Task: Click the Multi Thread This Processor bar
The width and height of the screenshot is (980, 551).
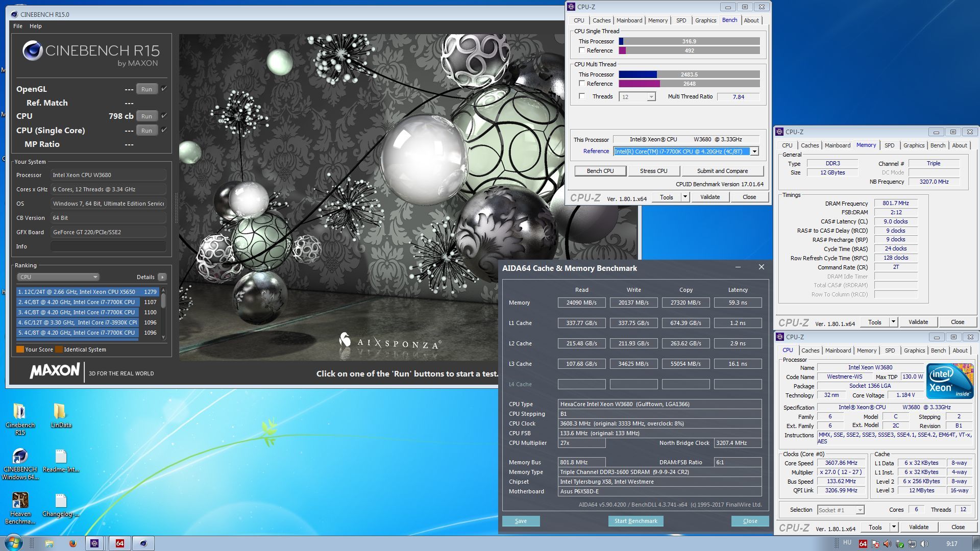Action: point(689,74)
